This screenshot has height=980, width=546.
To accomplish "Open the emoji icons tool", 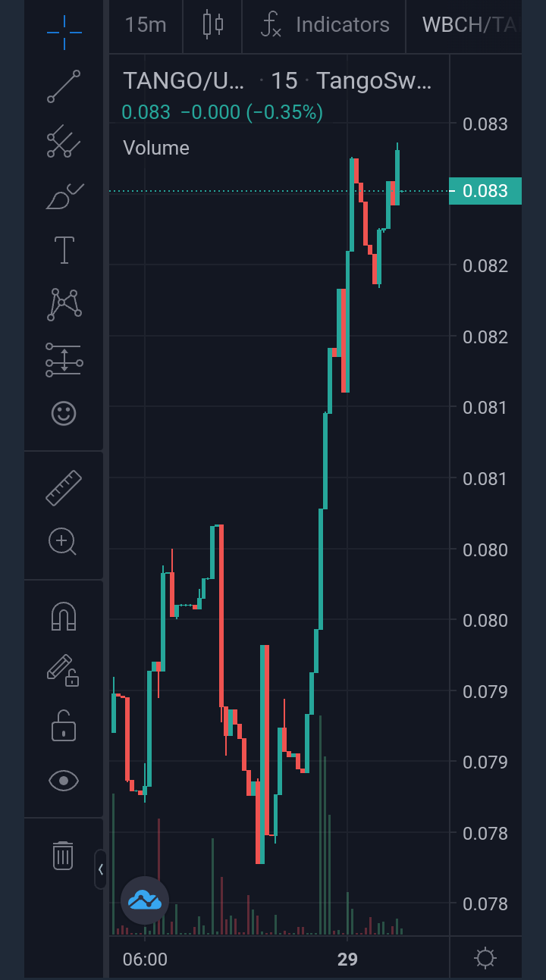I will tap(64, 413).
